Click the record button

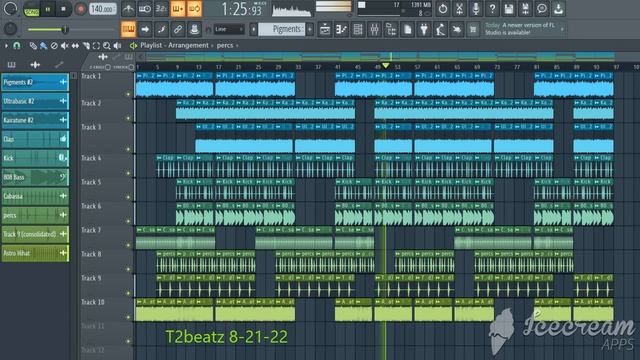click(80, 9)
